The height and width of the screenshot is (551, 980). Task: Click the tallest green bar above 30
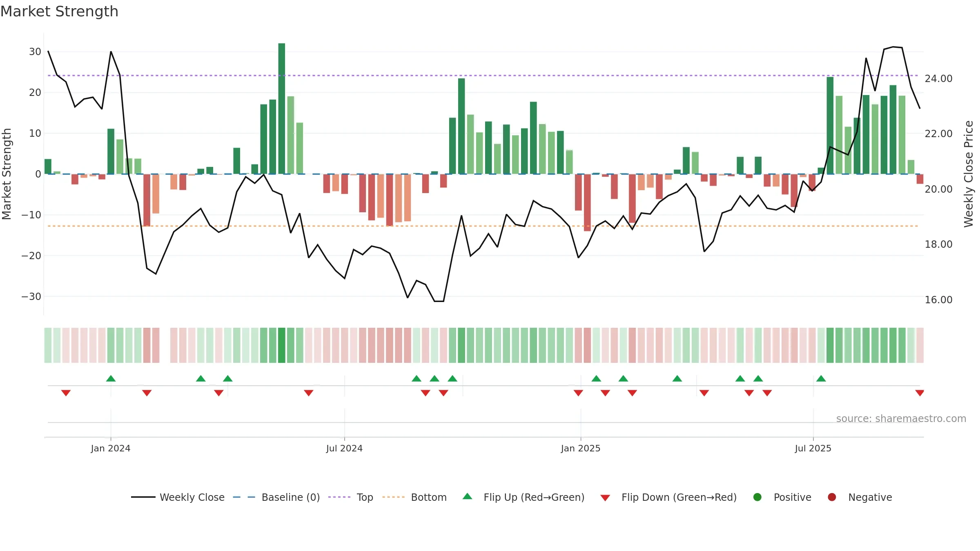coord(282,109)
